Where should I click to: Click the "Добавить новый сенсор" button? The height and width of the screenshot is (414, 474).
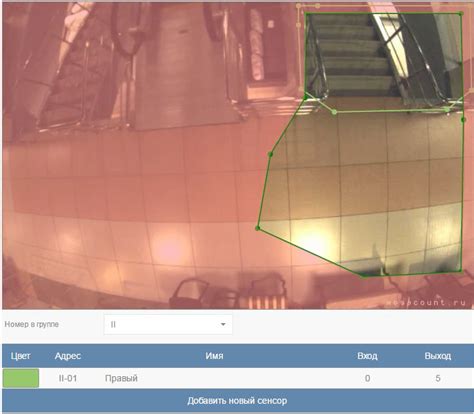237,400
